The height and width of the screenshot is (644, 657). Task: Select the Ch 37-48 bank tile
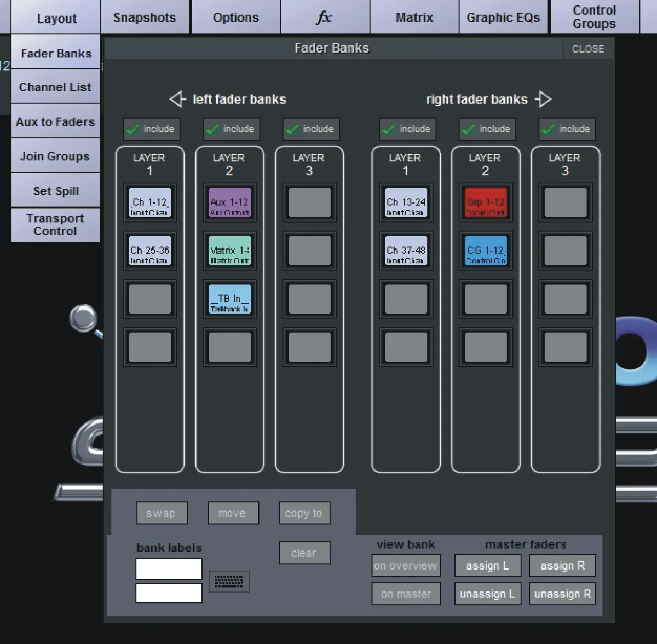[406, 251]
